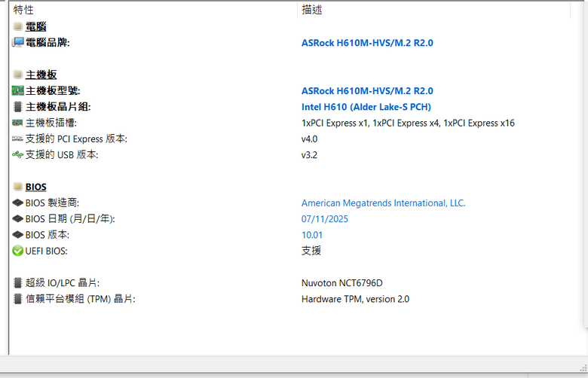
Task: Select the v4.0 value
Action: [x=309, y=139]
